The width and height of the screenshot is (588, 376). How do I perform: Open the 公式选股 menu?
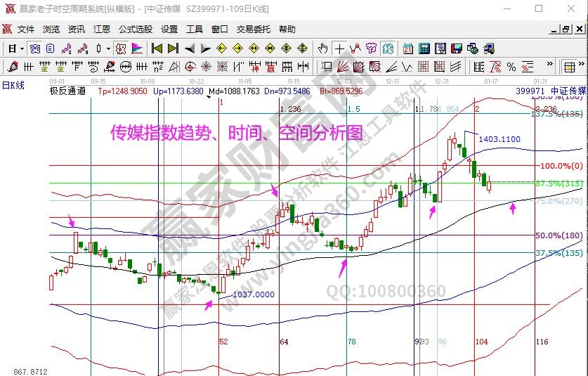135,29
